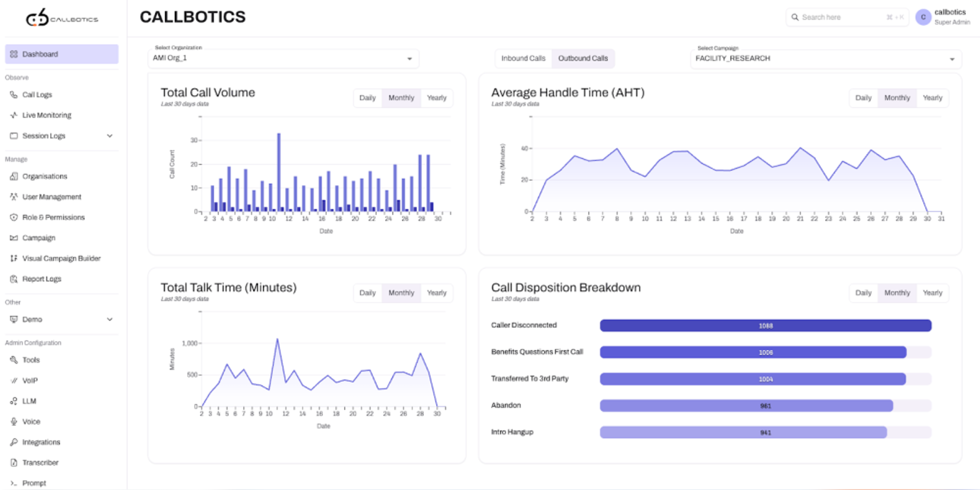This screenshot has height=490, width=980.
Task: Click the Demo monitor icon
Action: (14, 320)
